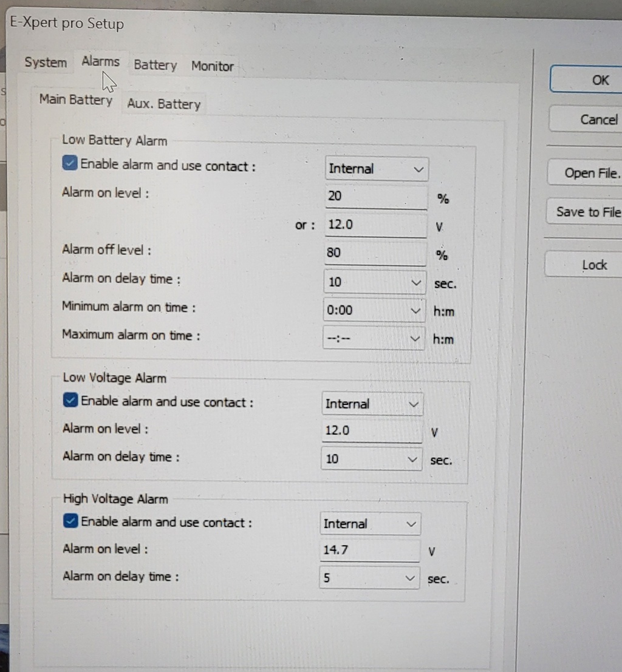Screen dimensions: 622x672
Task: Disable the Low Battery Alarm enable checkbox
Action: point(70,164)
